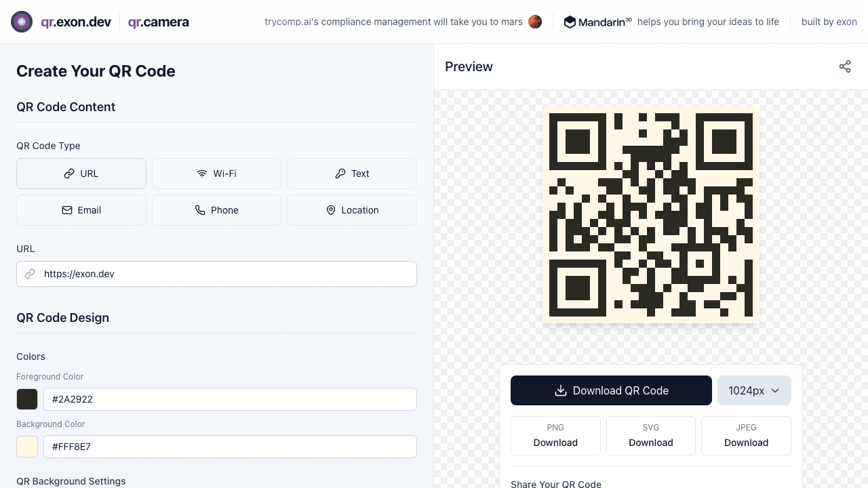Click the exon link beside built by
Image resolution: width=868 pixels, height=488 pixels.
pos(846,22)
